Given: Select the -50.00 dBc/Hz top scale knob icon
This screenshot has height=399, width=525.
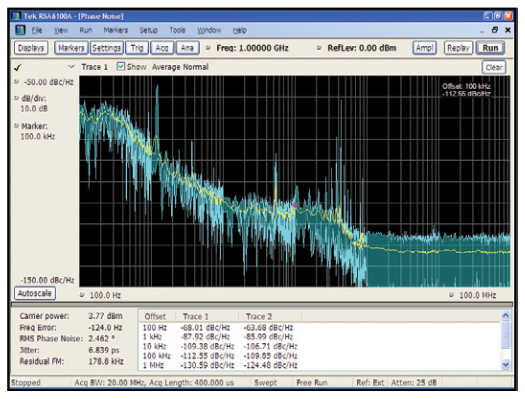Looking at the screenshot, I should tap(16, 81).
